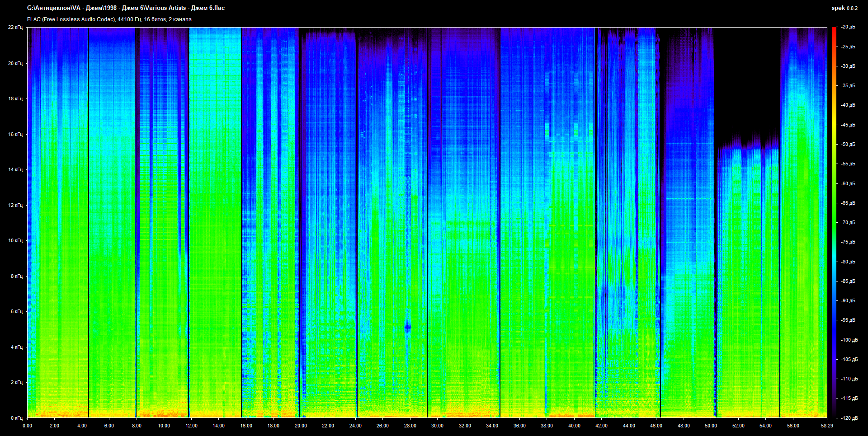Select the 10 кГц frequency label
Screen dimensions: 868x436
click(x=15, y=241)
